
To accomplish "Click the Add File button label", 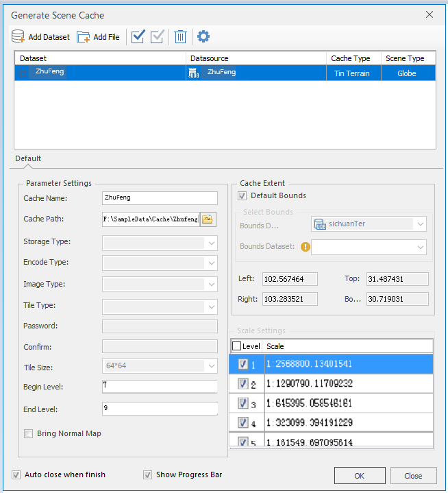I will coord(106,37).
